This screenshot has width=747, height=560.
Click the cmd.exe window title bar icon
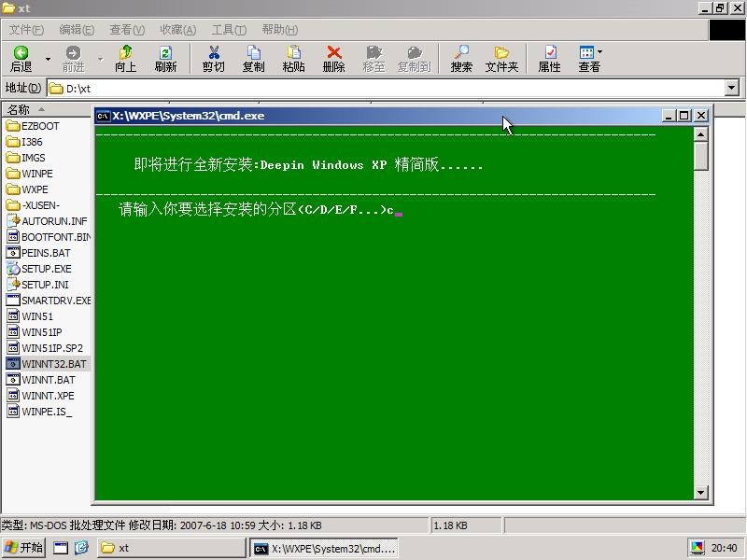tap(103, 116)
